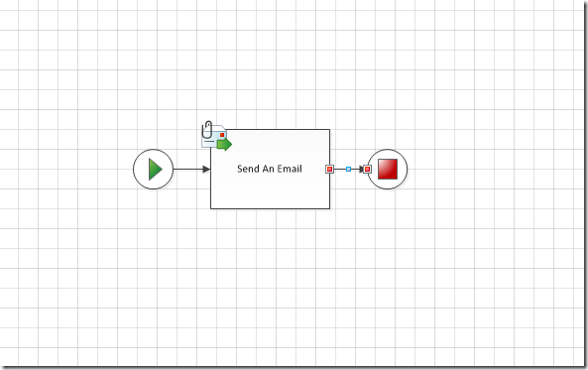Click the Send An Email action box
This screenshot has width=588, height=370.
pyautogui.click(x=271, y=170)
